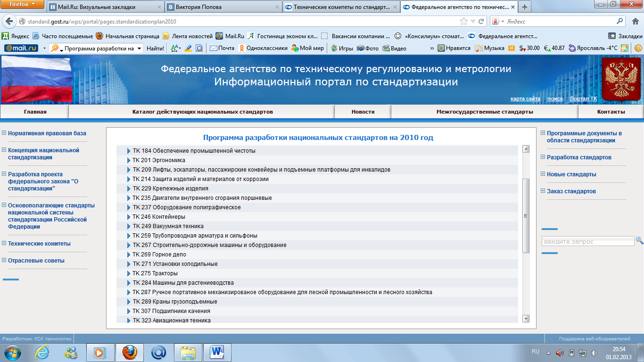Open Музыка in the toolbar

coord(489,48)
